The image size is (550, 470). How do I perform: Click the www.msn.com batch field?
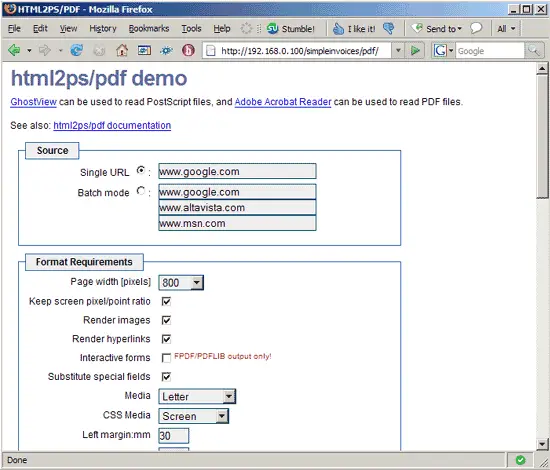click(237, 223)
